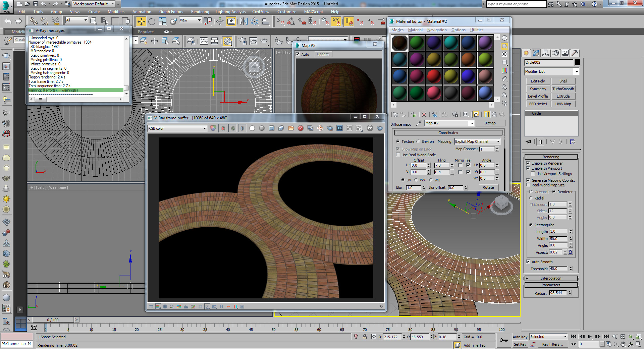The width and height of the screenshot is (644, 349).
Task: Open the Motion command panel tab
Action: (x=555, y=53)
